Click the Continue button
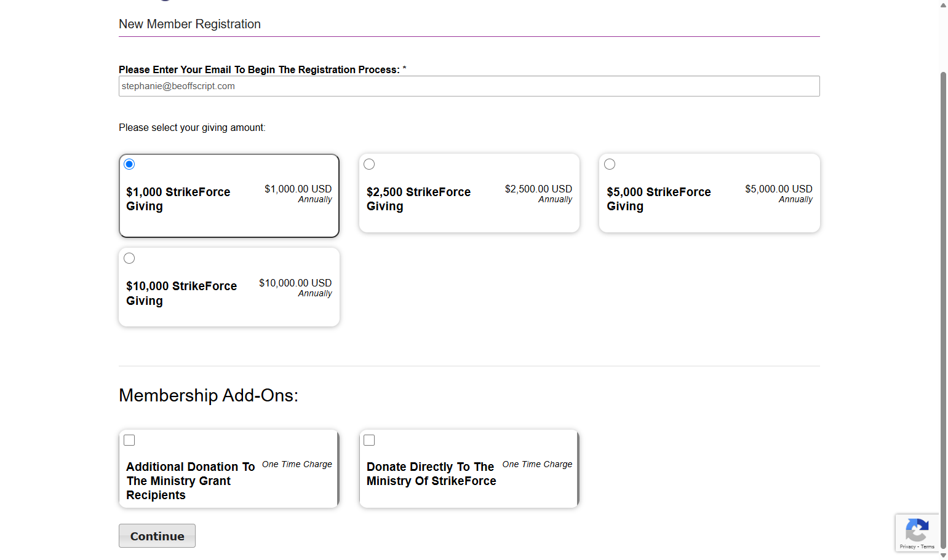Viewport: 948px width, 560px height. pos(157,536)
